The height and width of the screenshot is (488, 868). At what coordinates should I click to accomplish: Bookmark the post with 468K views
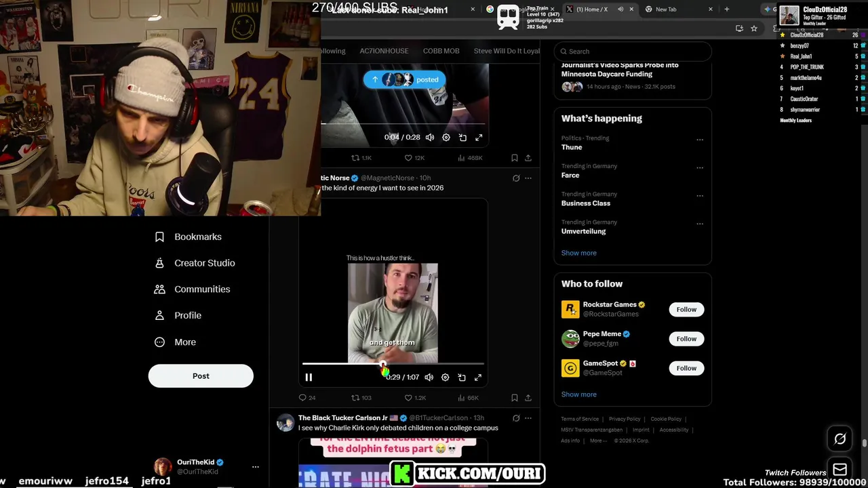[515, 158]
